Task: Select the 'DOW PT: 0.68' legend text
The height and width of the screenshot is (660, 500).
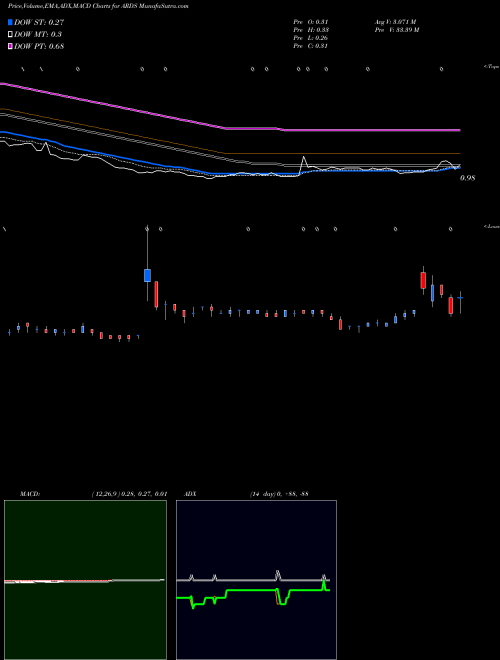Action: click(39, 46)
